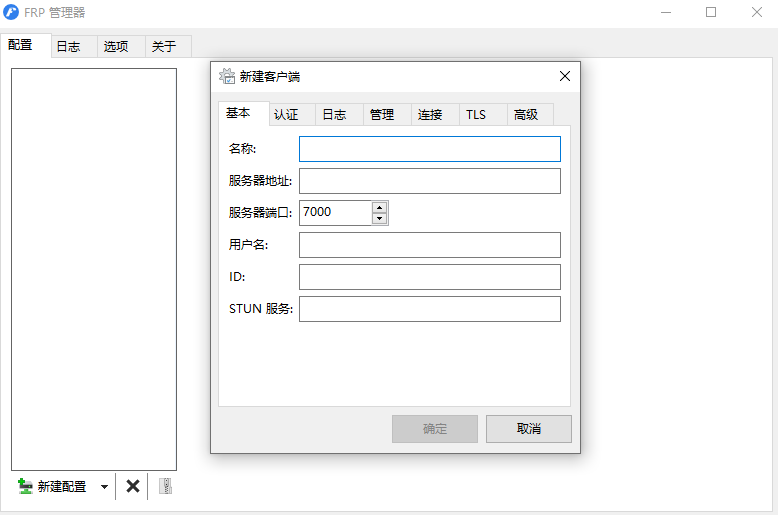Click the export zip archive icon
Screen dimensions: 778x515
point(165,486)
